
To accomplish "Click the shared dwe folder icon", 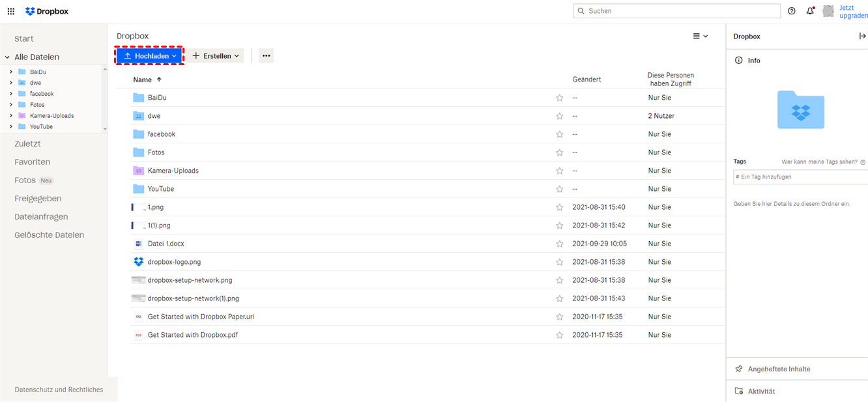I will point(138,116).
